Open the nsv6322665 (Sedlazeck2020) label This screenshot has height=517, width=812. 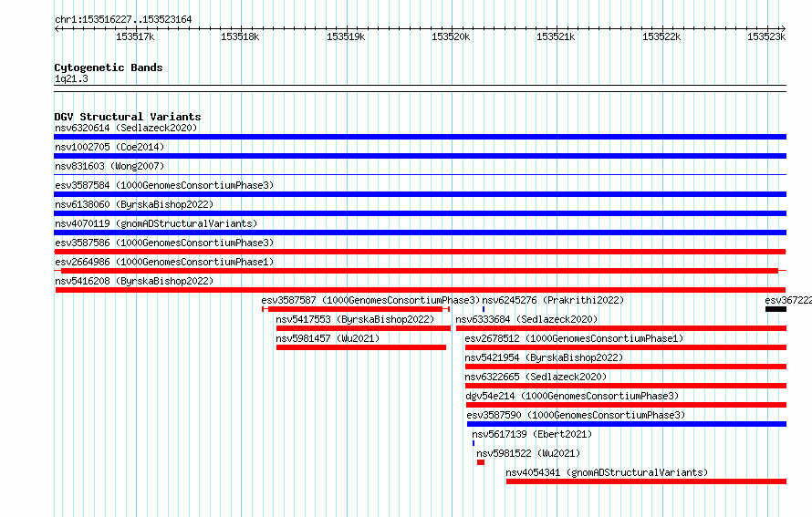coord(536,377)
